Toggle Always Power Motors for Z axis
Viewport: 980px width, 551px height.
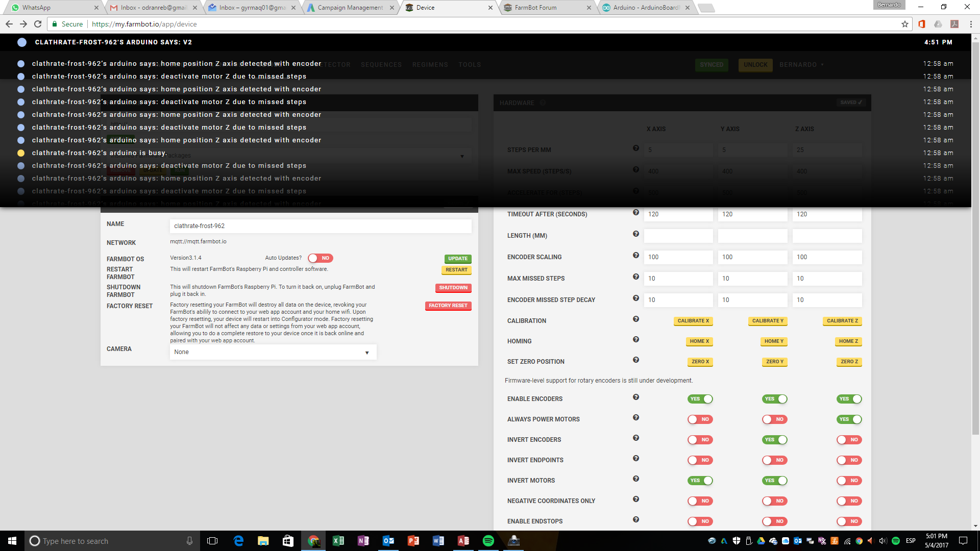tap(849, 419)
